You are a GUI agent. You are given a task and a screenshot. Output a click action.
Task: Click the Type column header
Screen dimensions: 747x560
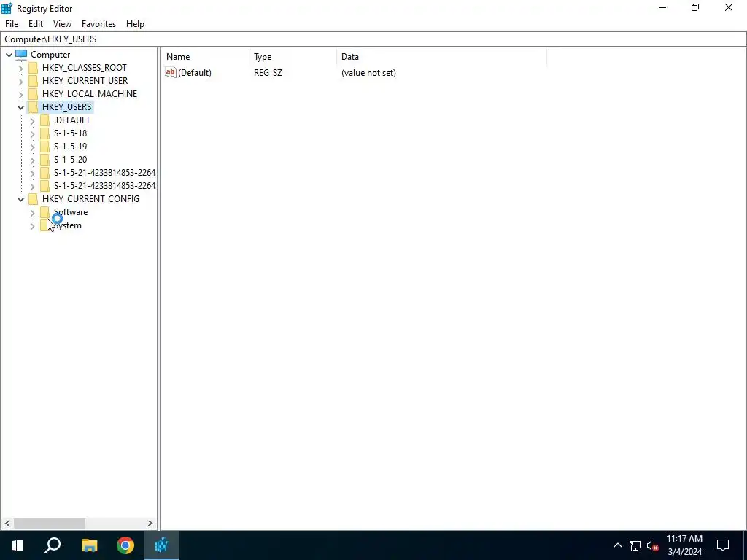[x=293, y=57]
